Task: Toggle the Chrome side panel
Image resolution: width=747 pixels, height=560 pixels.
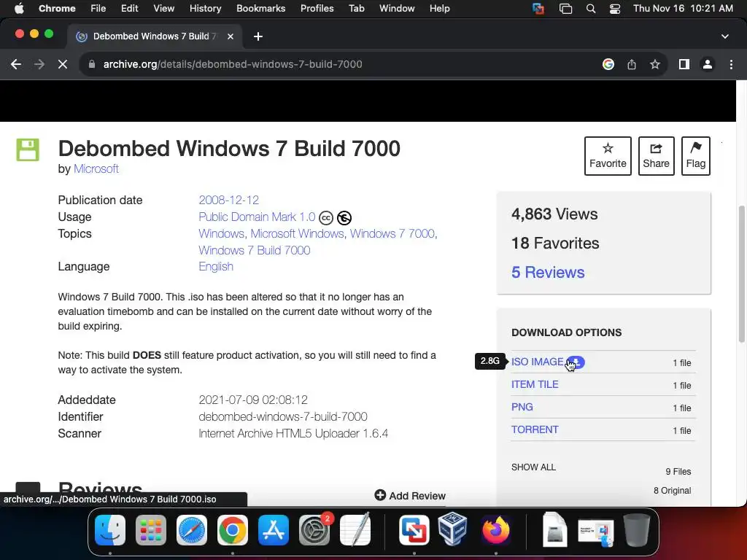Action: [684, 64]
